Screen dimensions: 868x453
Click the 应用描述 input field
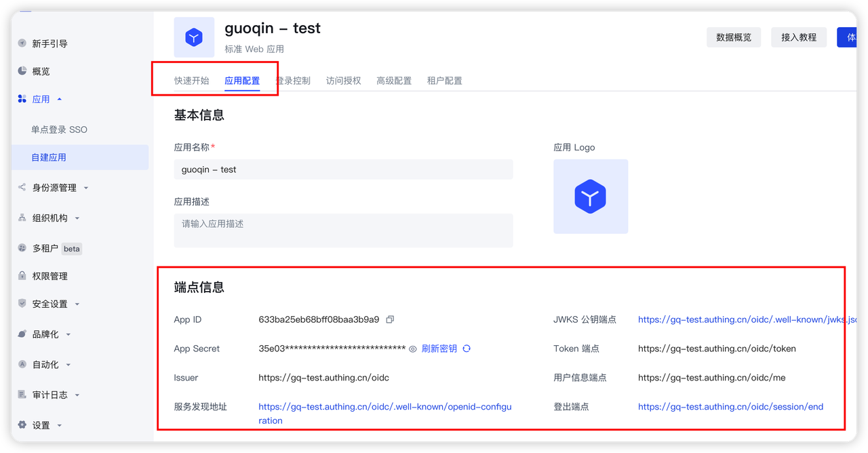(x=343, y=231)
